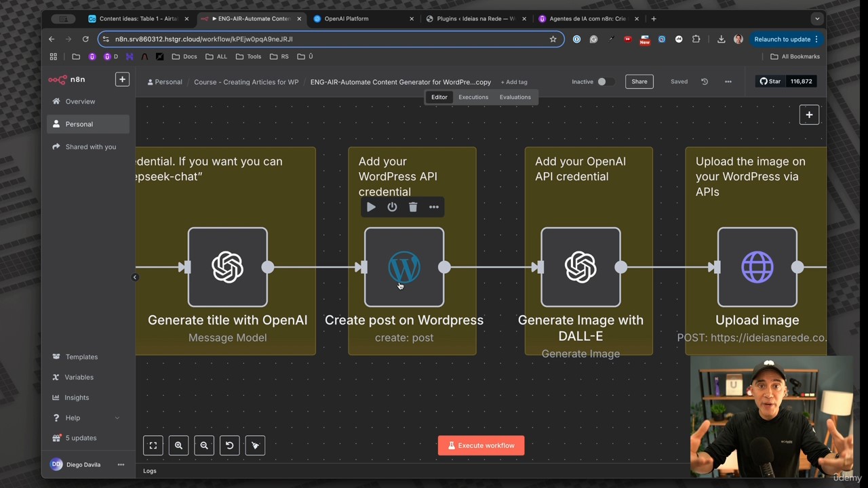Deactivate the WordPress node with power icon
Viewport: 868px width, 488px height.
click(392, 207)
